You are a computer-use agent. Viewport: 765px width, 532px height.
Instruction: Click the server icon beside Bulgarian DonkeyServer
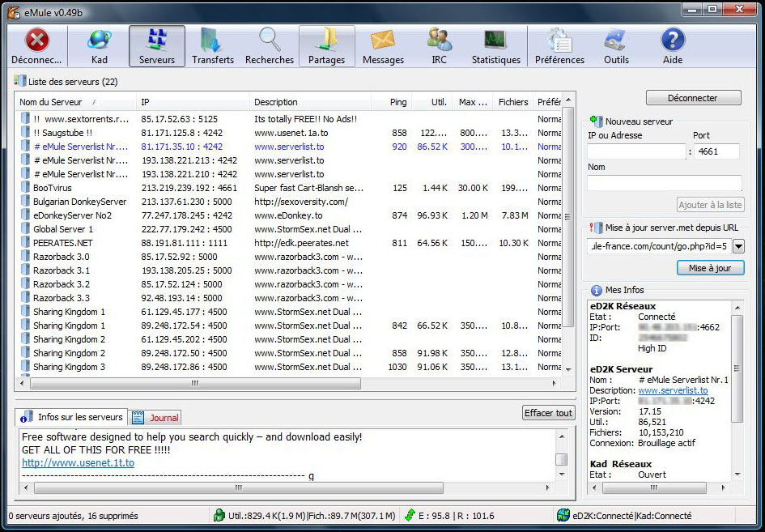pos(25,201)
